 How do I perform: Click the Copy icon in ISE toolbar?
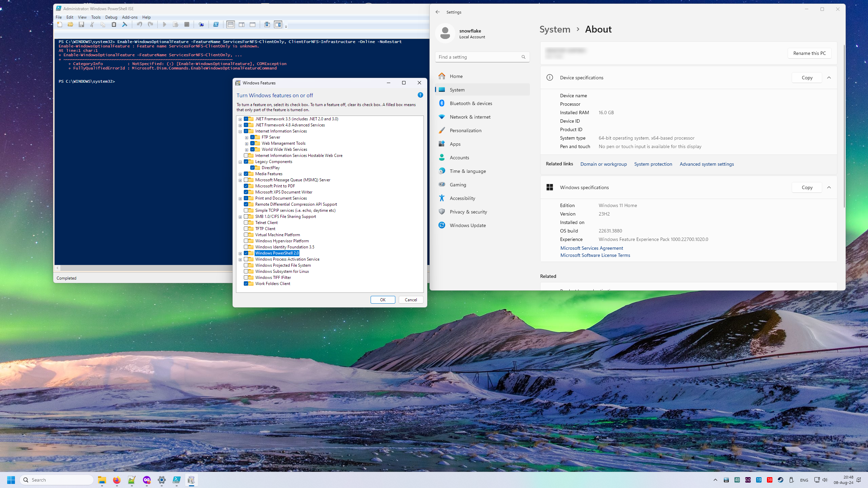(103, 24)
